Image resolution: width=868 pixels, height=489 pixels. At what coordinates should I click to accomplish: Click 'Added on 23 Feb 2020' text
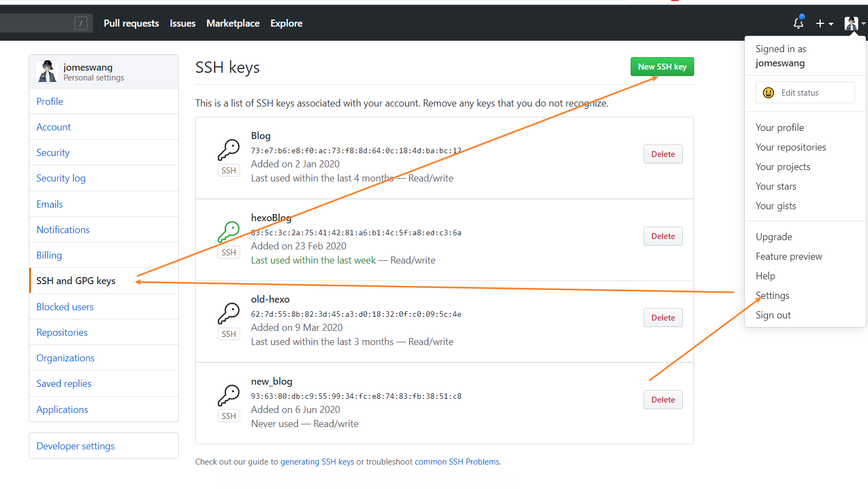point(299,246)
